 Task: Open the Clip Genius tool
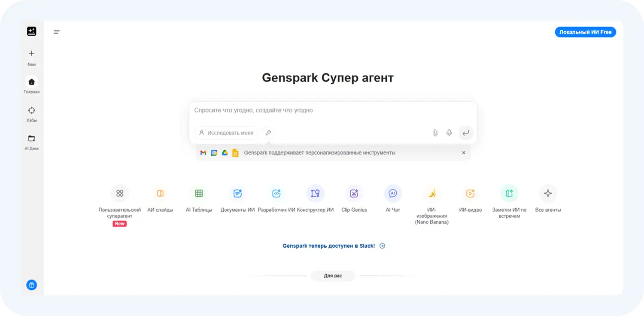click(x=354, y=193)
